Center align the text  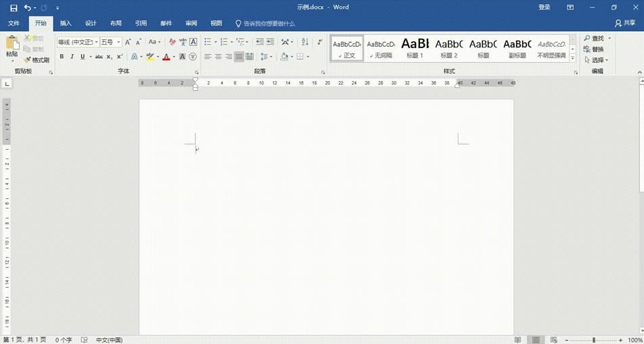point(218,57)
